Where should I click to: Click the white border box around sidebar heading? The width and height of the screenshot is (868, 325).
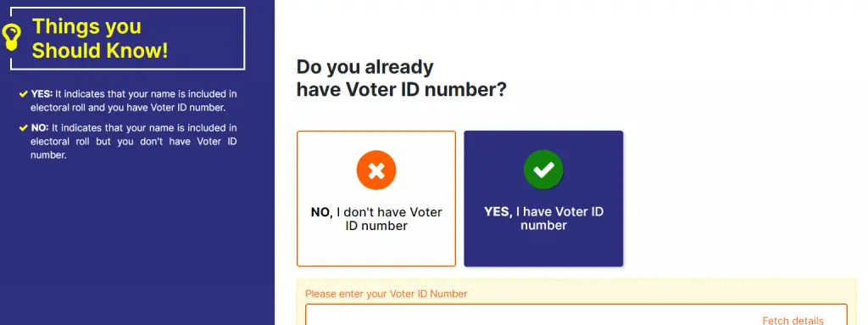pyautogui.click(x=128, y=38)
